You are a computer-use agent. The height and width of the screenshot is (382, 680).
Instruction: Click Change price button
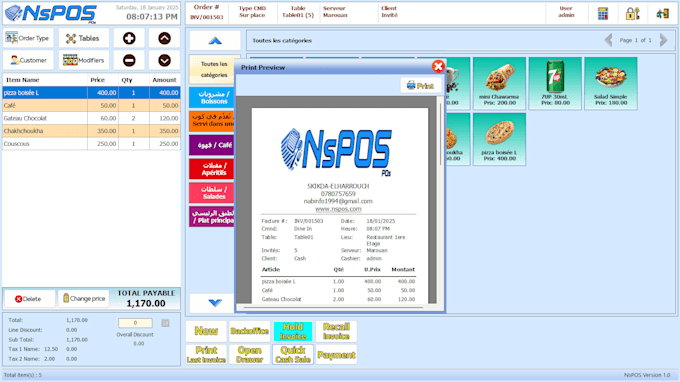[x=84, y=299]
